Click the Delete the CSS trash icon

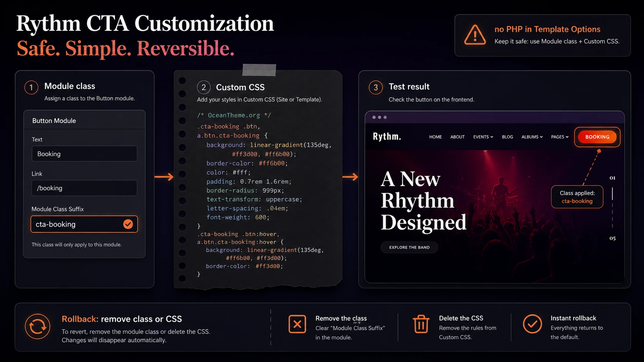421,324
